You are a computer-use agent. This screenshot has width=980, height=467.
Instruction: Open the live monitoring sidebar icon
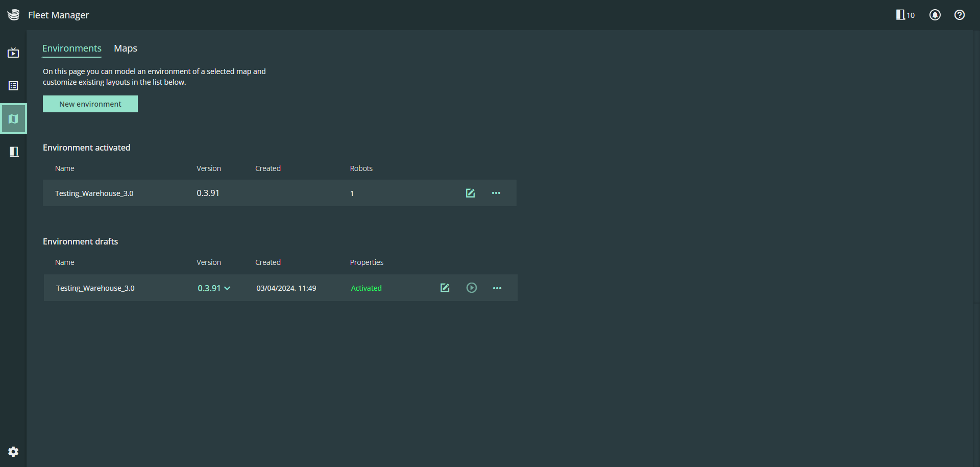click(x=13, y=53)
